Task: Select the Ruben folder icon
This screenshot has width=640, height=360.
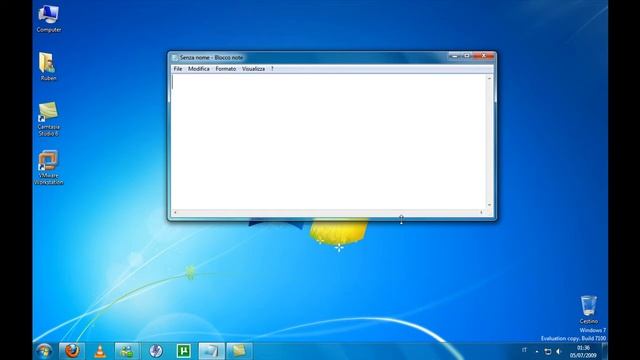Action: click(48, 67)
